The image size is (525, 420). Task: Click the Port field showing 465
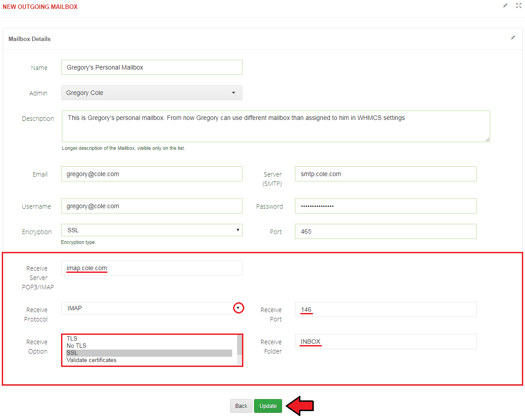[386, 231]
